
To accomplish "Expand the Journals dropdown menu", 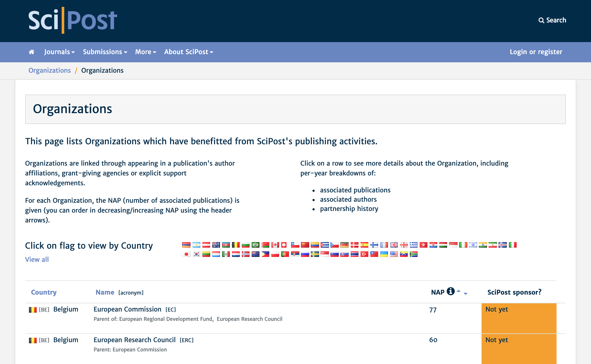I will [59, 52].
